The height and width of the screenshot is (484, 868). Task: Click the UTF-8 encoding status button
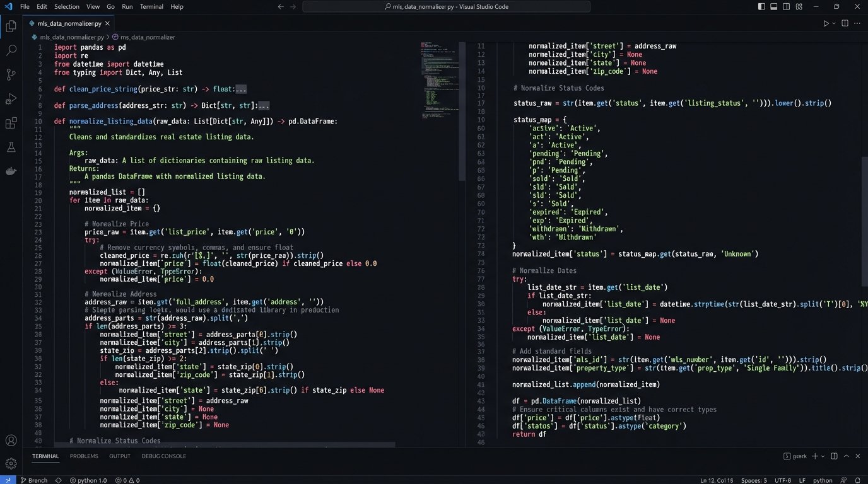click(782, 480)
